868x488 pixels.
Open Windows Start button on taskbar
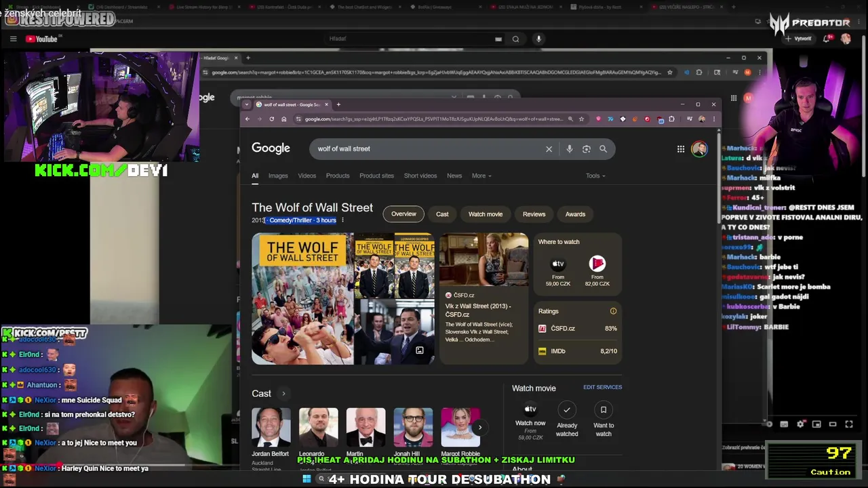(x=307, y=479)
